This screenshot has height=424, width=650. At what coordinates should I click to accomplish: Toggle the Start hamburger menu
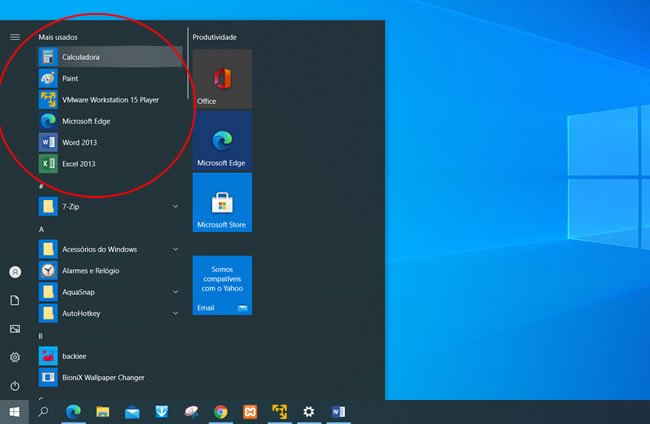[15, 37]
